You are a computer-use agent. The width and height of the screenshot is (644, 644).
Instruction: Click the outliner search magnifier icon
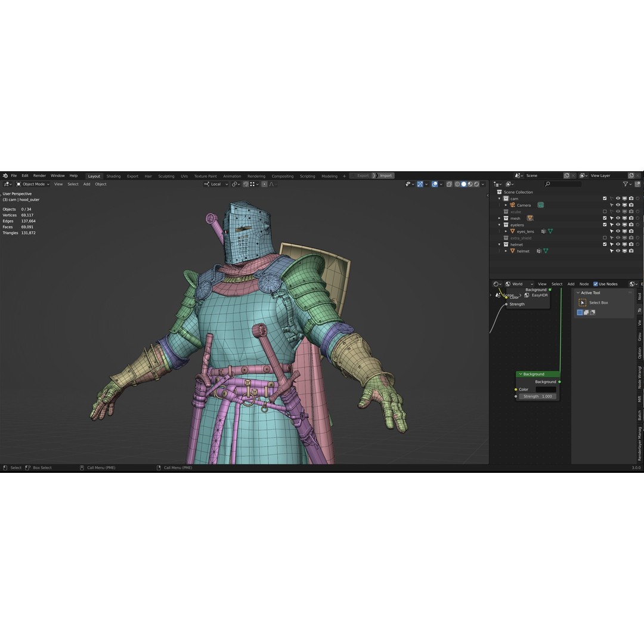click(547, 184)
